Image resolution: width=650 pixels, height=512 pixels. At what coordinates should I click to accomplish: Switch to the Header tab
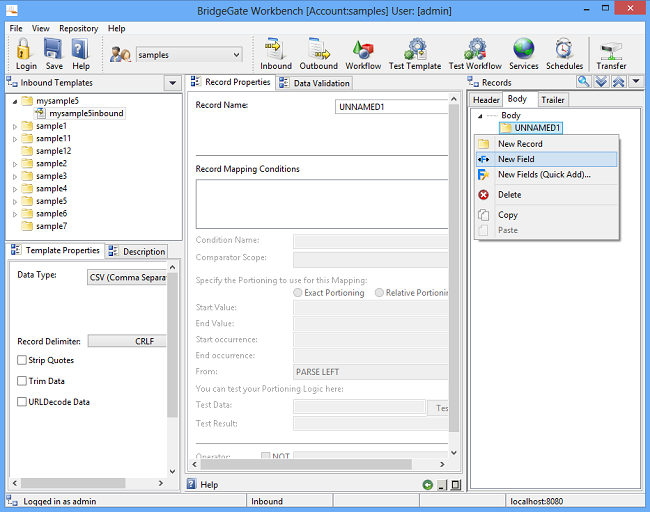(486, 100)
